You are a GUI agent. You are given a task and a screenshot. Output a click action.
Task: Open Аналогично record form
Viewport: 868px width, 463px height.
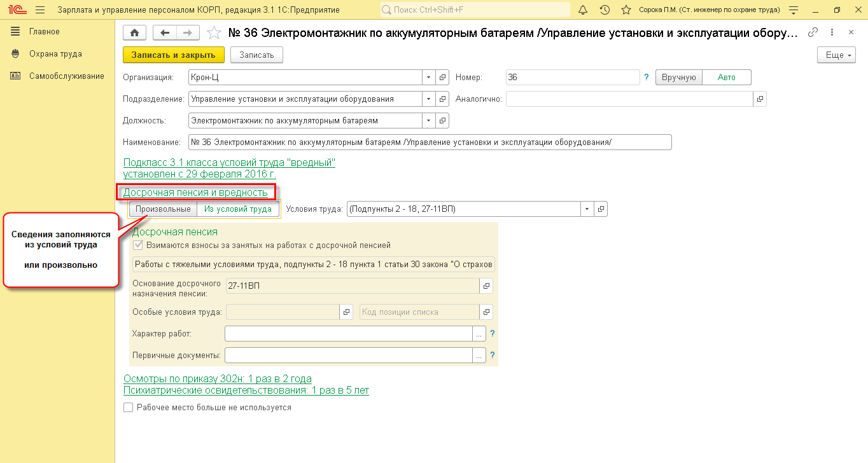click(x=760, y=99)
